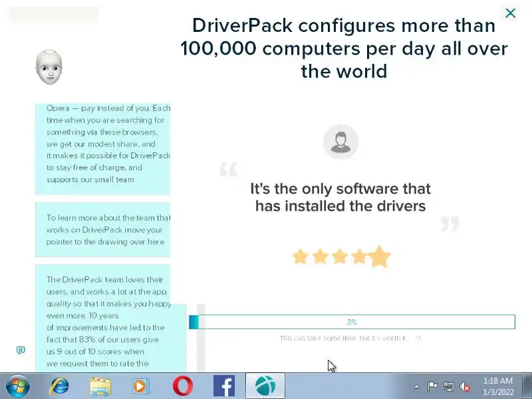Select the second rating star
The width and height of the screenshot is (532, 399).
pos(320,257)
